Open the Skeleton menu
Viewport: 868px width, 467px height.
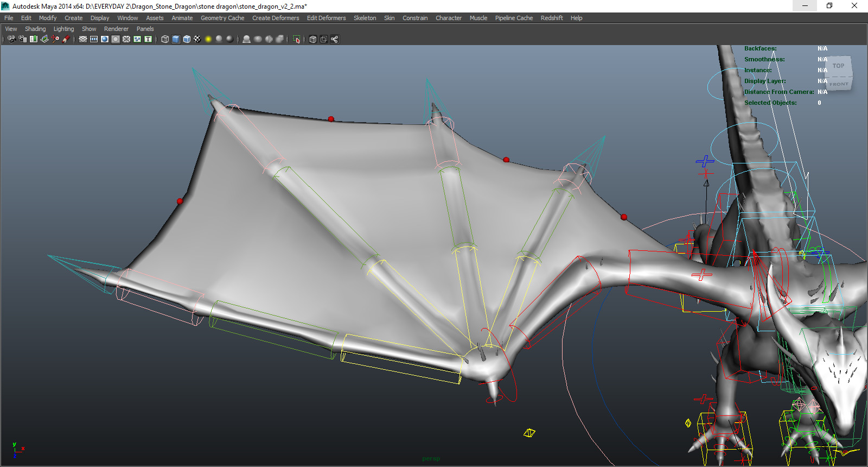[x=365, y=18]
